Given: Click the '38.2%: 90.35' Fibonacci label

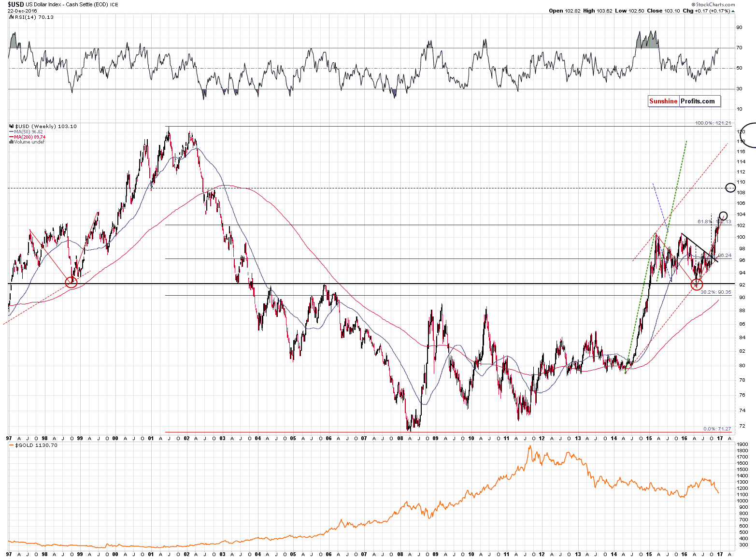Looking at the screenshot, I should 716,292.
